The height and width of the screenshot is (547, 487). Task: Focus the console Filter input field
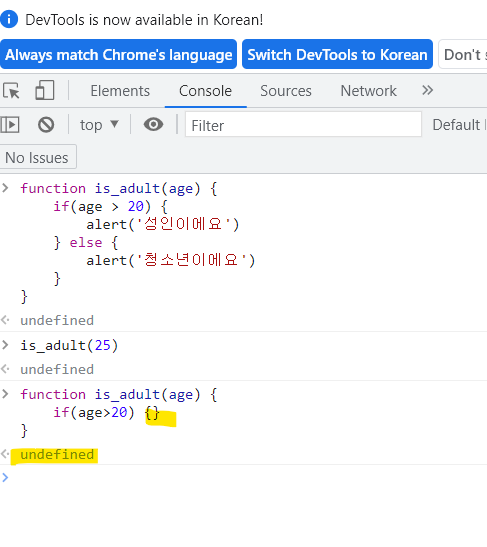pyautogui.click(x=303, y=125)
